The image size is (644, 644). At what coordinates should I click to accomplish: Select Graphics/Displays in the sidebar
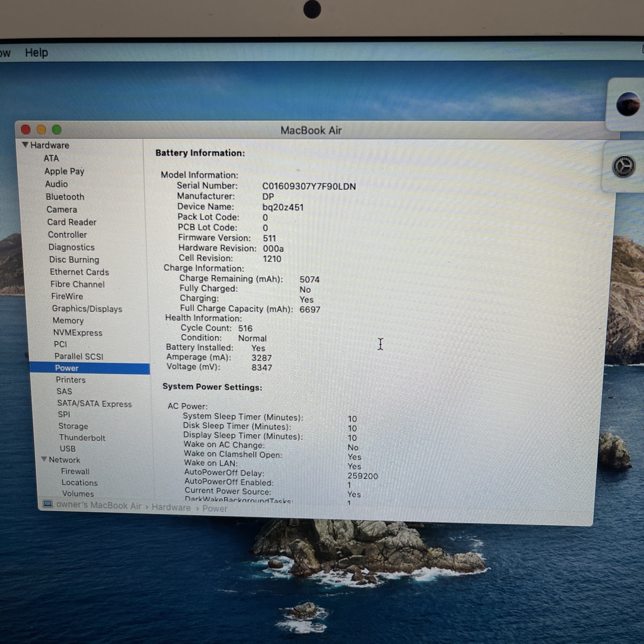(x=87, y=309)
